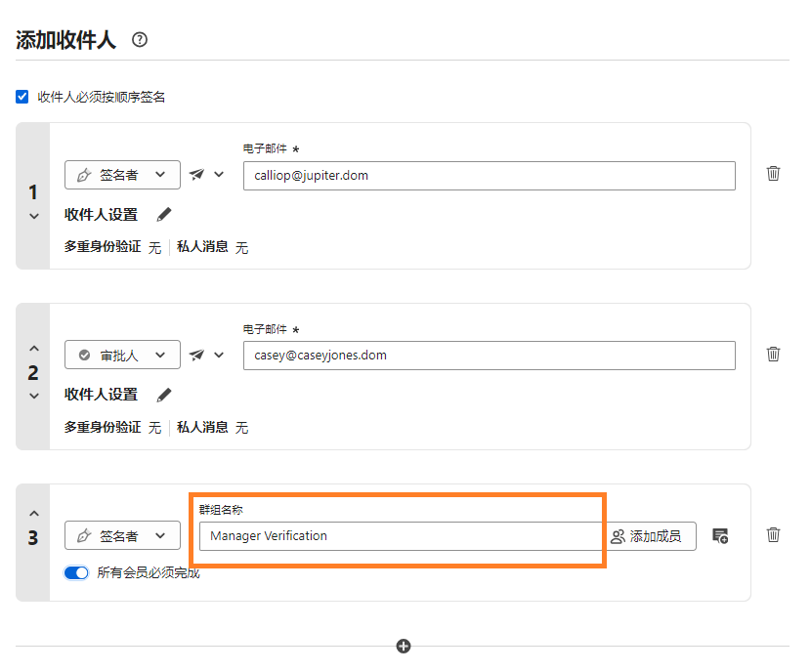
Task: Delete recipient 1 with the trash icon
Action: pyautogui.click(x=773, y=174)
